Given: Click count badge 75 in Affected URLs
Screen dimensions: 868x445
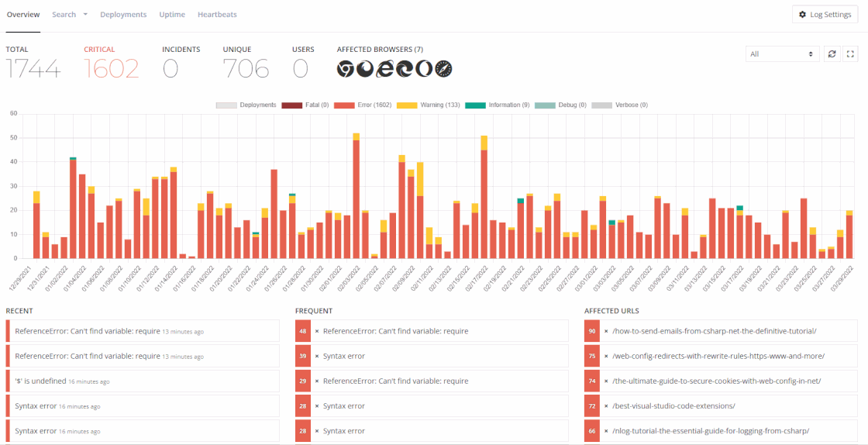Looking at the screenshot, I should coord(592,356).
